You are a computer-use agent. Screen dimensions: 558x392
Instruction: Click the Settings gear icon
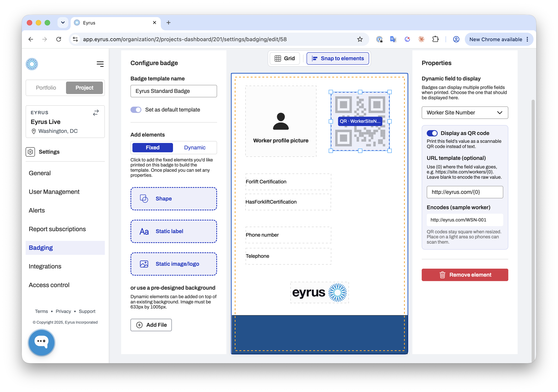tap(30, 152)
